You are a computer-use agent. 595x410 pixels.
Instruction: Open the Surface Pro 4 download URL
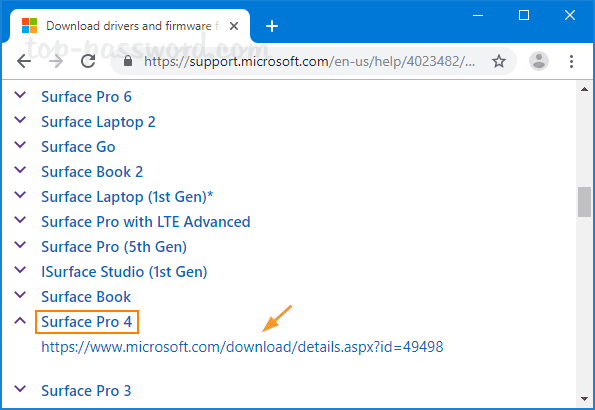point(242,347)
